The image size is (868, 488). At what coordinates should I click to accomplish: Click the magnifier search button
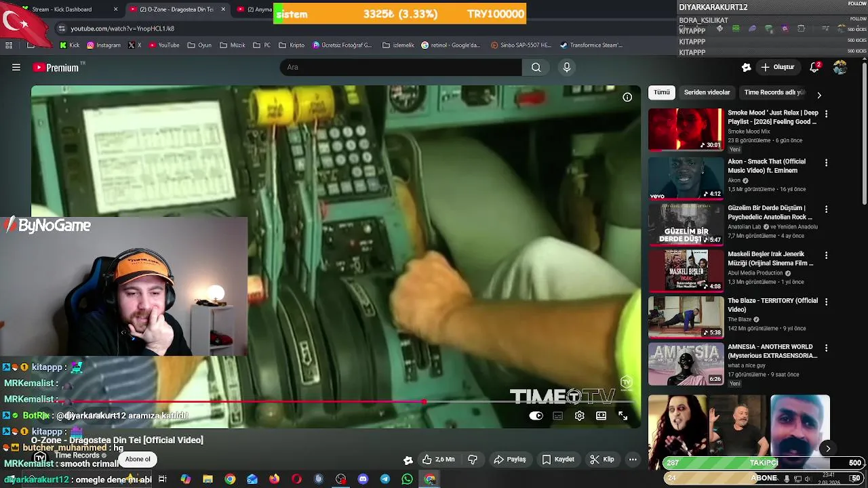point(536,67)
